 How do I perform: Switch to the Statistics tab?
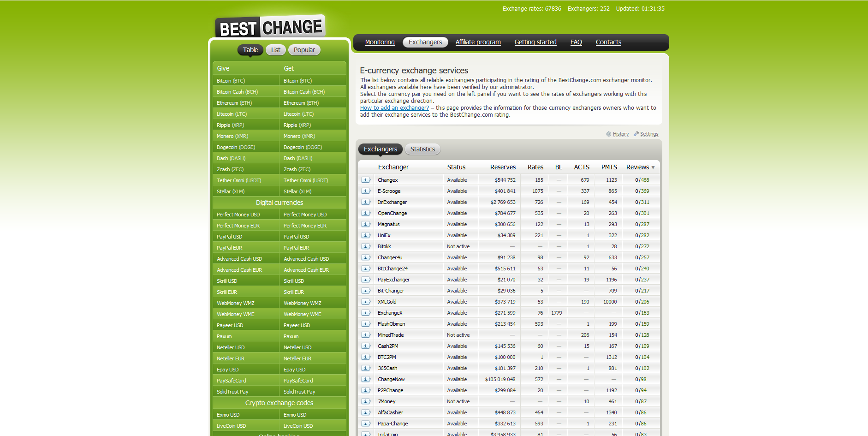(422, 149)
